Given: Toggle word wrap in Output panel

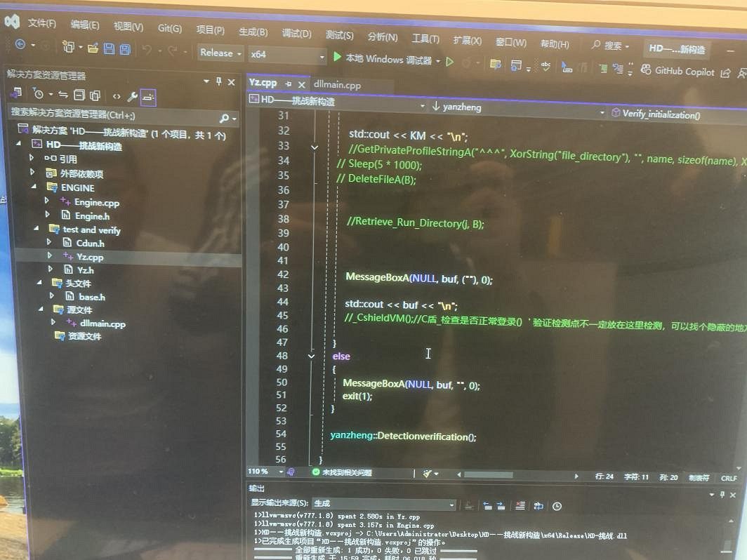Looking at the screenshot, I should tap(538, 506).
